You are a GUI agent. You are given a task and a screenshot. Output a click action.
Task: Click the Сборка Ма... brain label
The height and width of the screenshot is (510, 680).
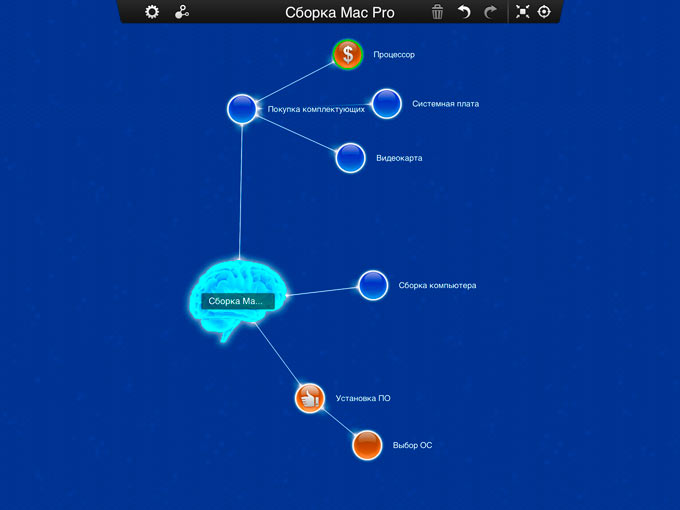pos(238,301)
